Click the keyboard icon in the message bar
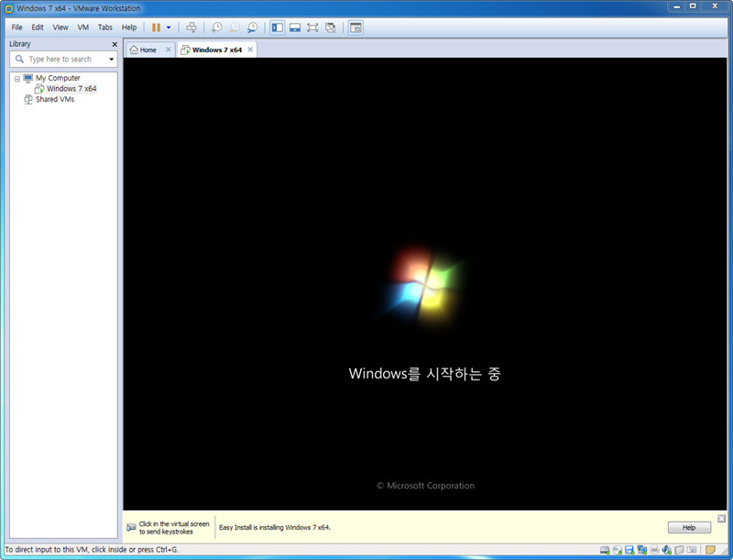This screenshot has height=560, width=733. [131, 528]
